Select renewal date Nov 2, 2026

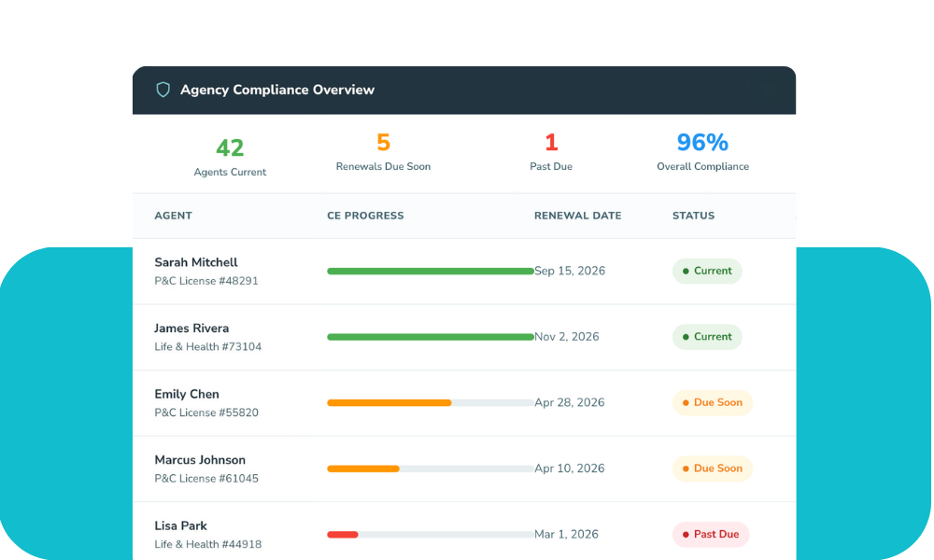[x=567, y=337]
